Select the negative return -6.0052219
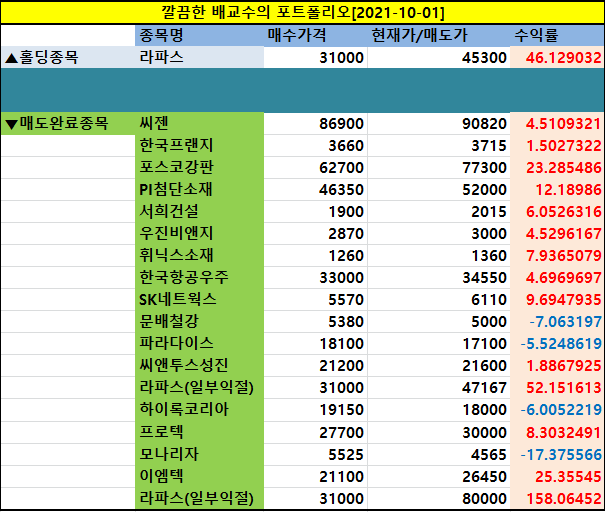The height and width of the screenshot is (512, 605). click(557, 409)
